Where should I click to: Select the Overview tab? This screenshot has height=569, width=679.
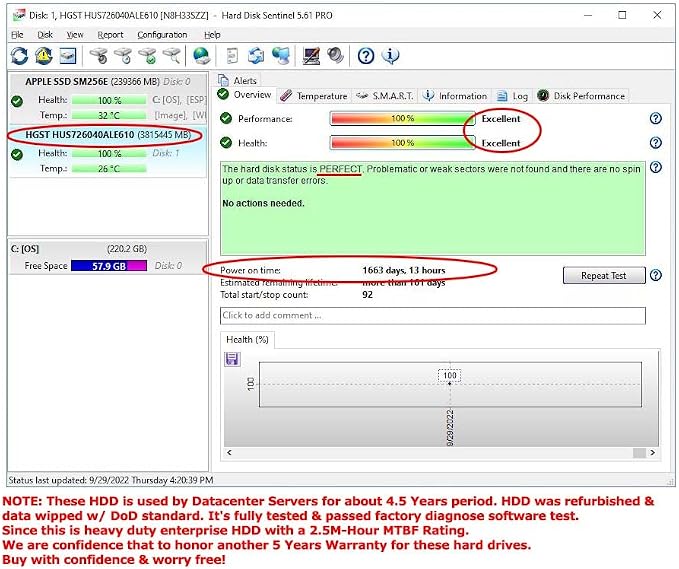(x=244, y=94)
